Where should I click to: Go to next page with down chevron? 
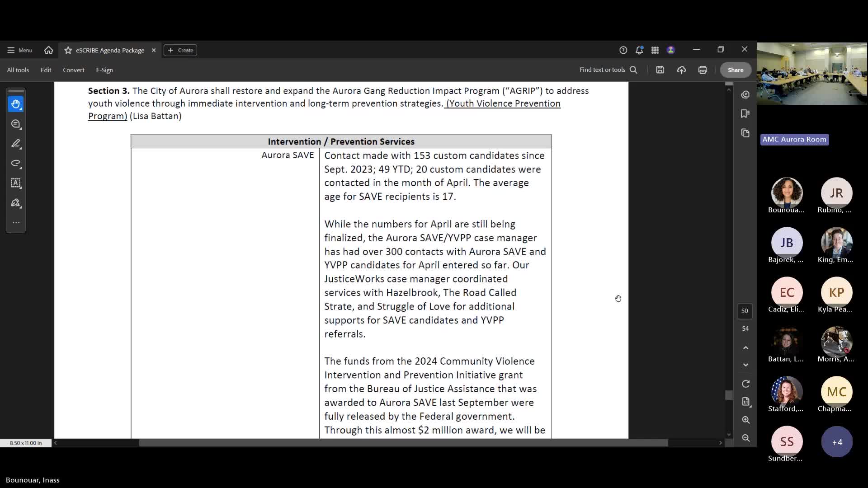(745, 365)
